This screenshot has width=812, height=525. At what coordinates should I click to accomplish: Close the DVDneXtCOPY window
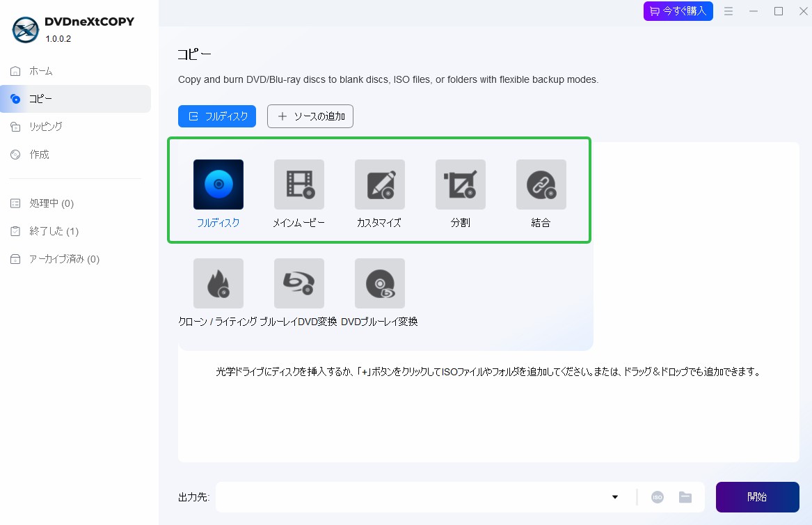[803, 11]
